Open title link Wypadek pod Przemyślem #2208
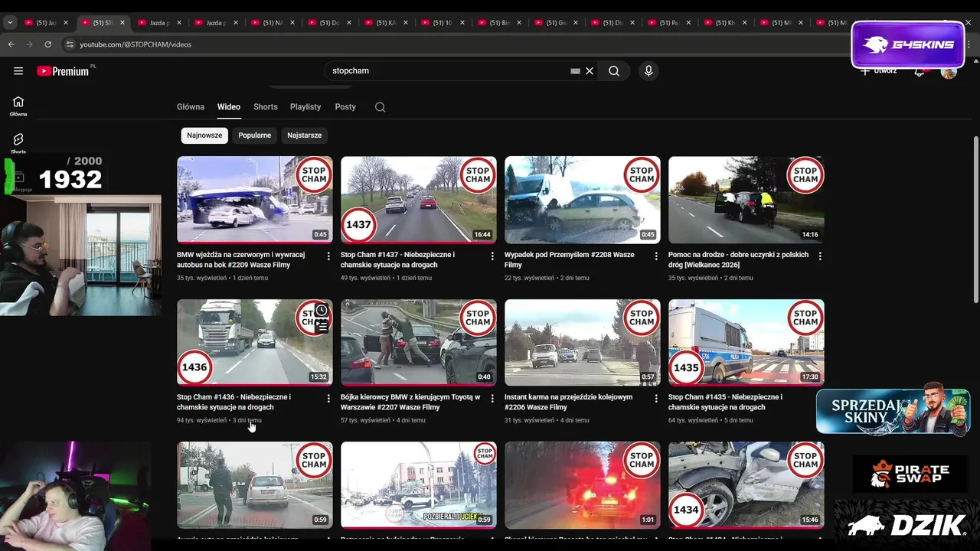Screen dimensions: 980x551 (x=570, y=259)
